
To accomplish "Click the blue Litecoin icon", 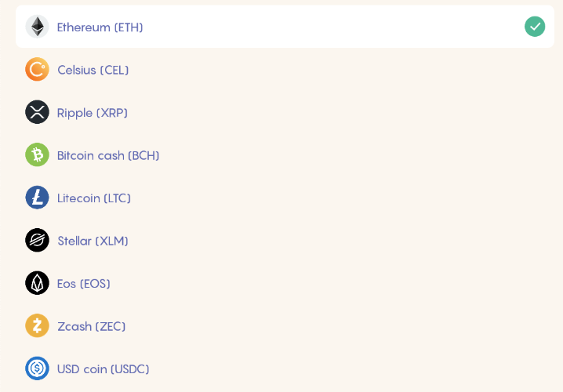I will pos(37,198).
